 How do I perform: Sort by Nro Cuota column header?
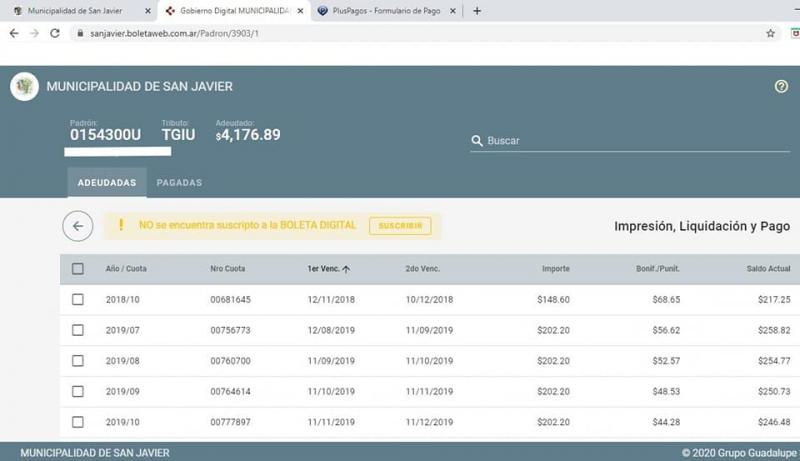[x=228, y=269]
